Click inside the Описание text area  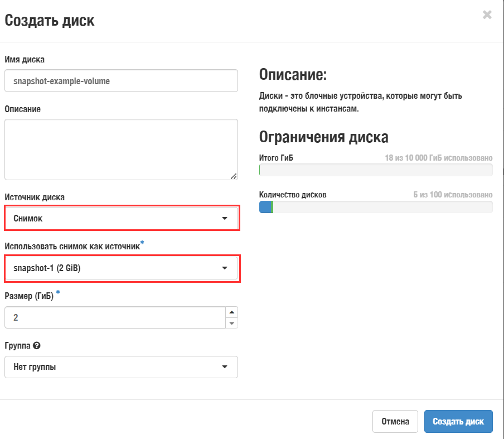121,148
